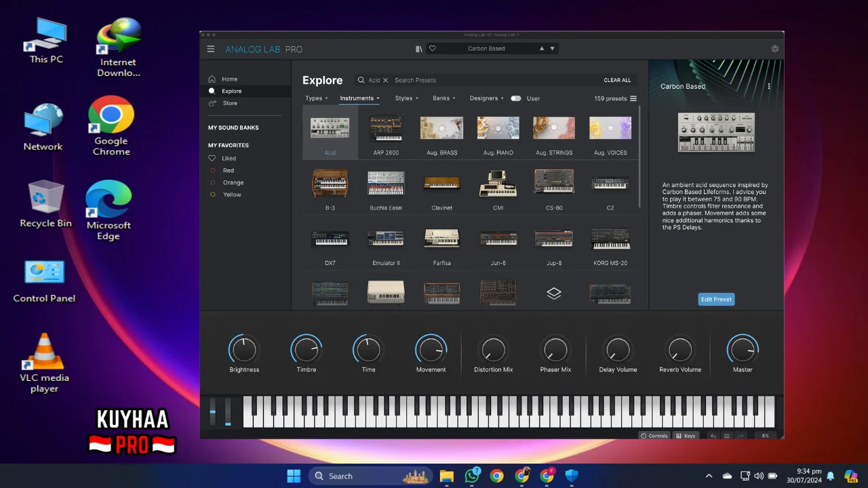Open the hamburger main menu
The height and width of the screenshot is (488, 868).
[211, 49]
